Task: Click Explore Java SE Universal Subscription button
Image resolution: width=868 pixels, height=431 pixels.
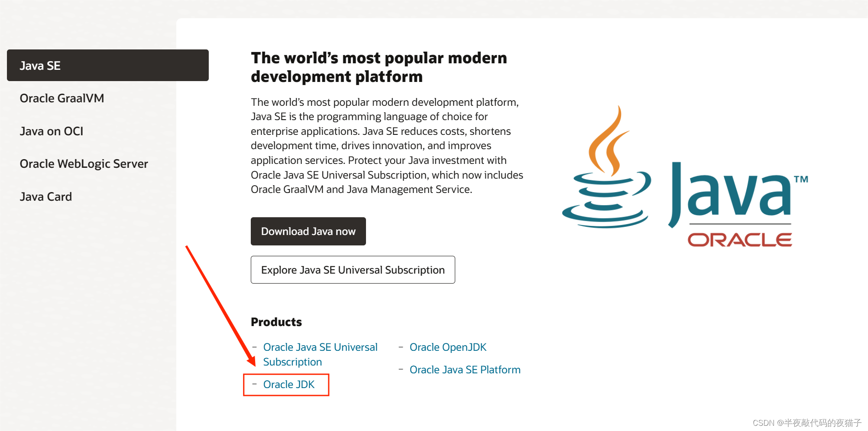Action: pos(353,270)
